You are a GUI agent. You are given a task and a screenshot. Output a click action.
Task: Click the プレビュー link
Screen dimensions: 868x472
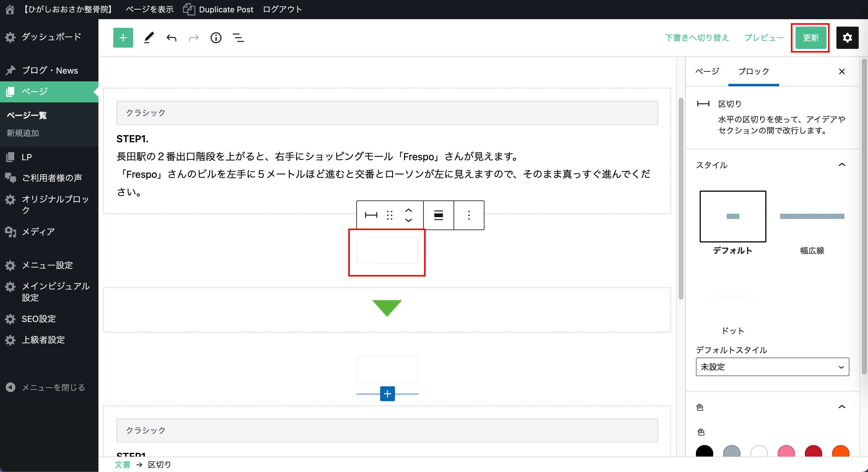pyautogui.click(x=764, y=38)
